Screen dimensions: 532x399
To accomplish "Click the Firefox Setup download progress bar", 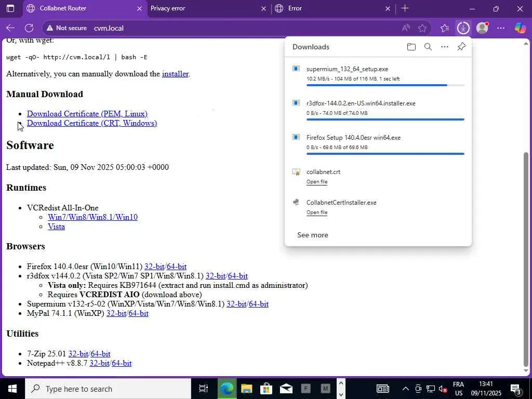I will [385, 154].
